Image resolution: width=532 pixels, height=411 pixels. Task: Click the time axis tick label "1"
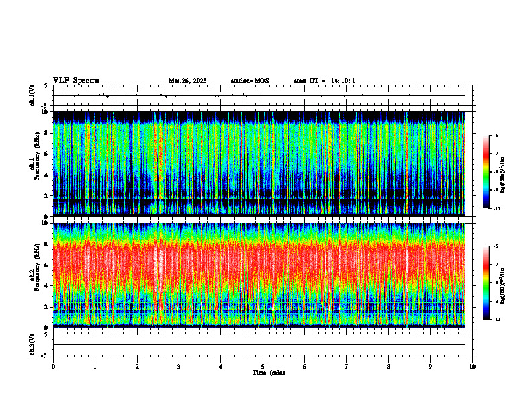tap(95, 367)
